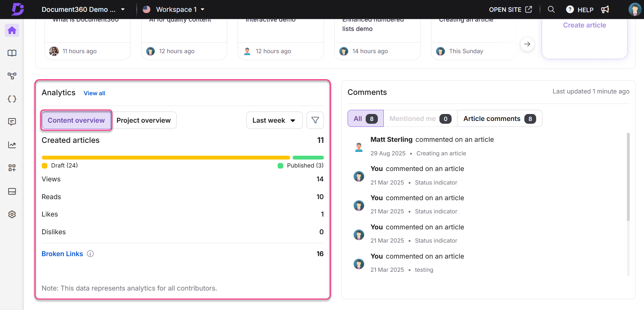Viewport: 644px width, 310px height.
Task: Click the yellow Draft progress bar
Action: pyautogui.click(x=166, y=157)
